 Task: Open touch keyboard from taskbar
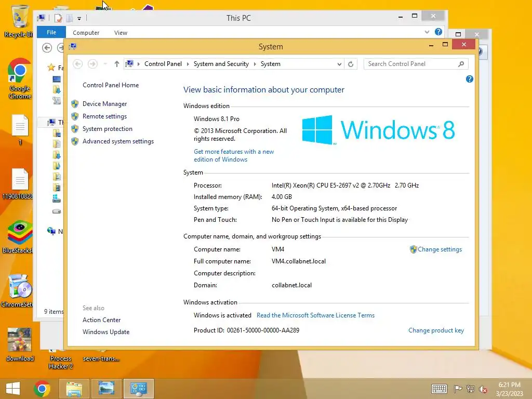(439, 389)
